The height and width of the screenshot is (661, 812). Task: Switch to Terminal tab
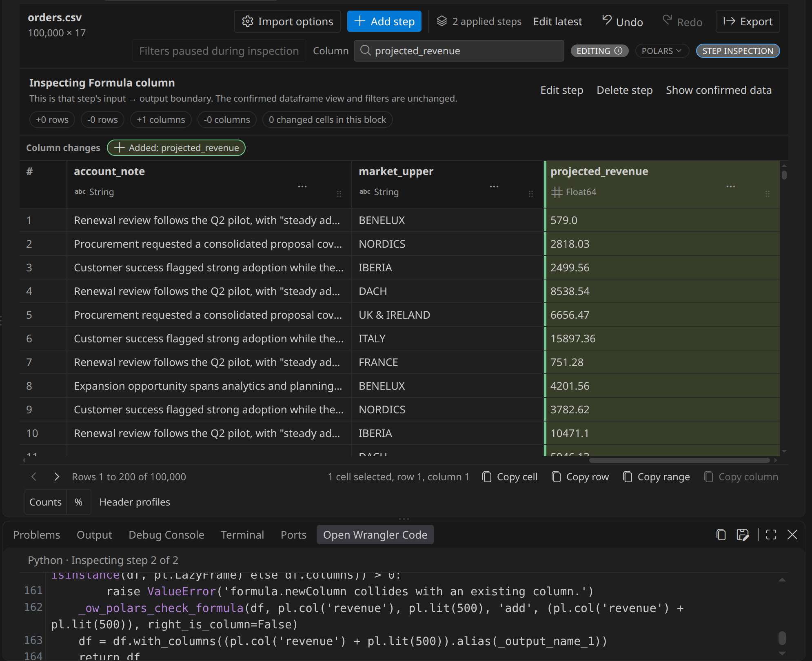(x=242, y=535)
